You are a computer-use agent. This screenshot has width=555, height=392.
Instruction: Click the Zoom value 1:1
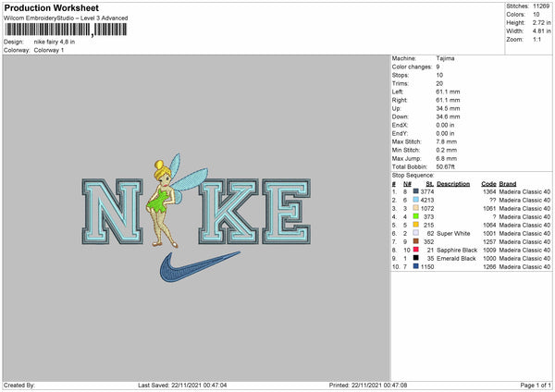(536, 39)
